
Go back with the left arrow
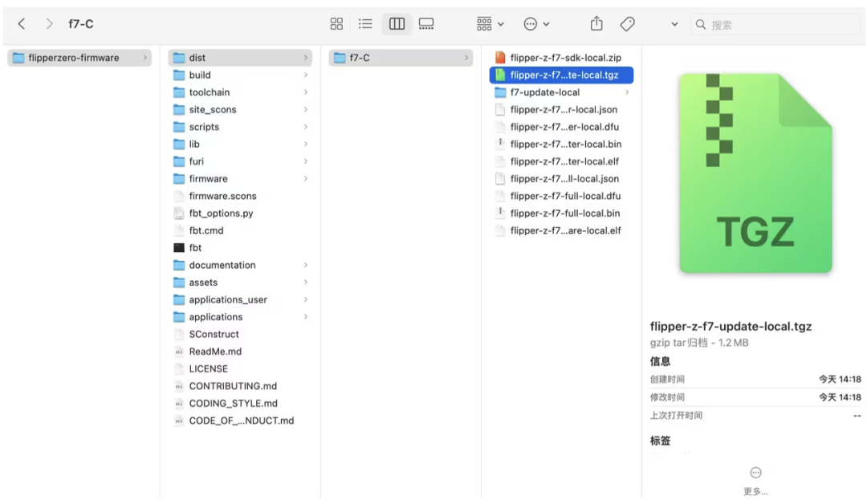coord(22,24)
